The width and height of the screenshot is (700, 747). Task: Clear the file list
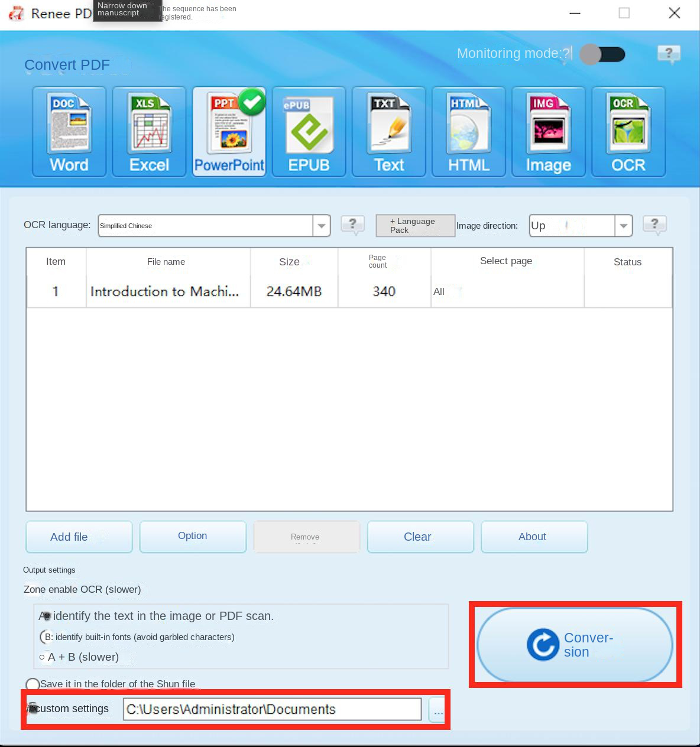419,537
